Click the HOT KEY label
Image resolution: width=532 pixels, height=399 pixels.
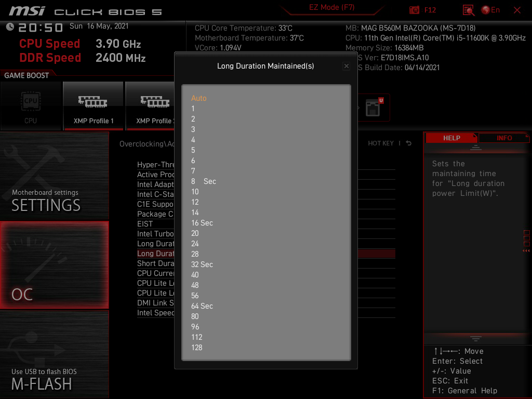(x=381, y=143)
